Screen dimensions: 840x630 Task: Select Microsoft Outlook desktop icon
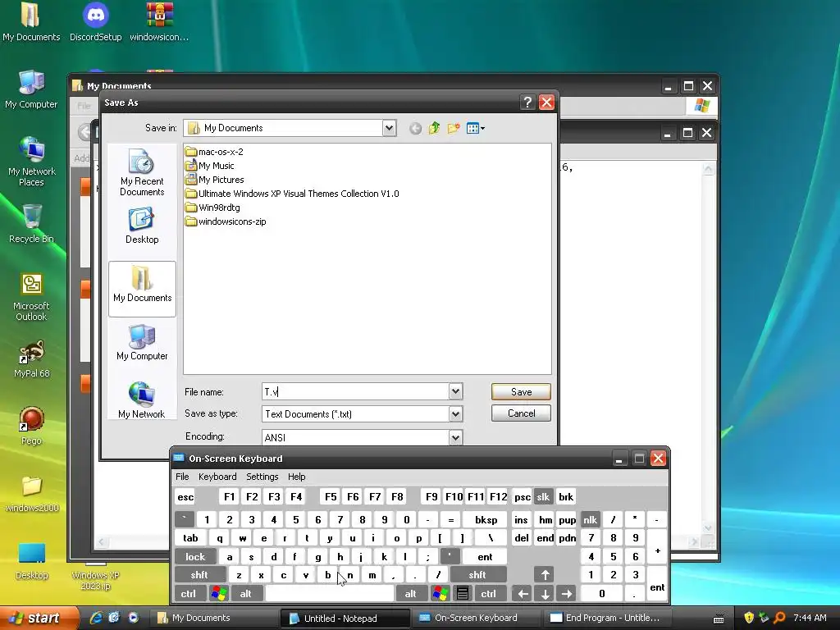click(32, 296)
